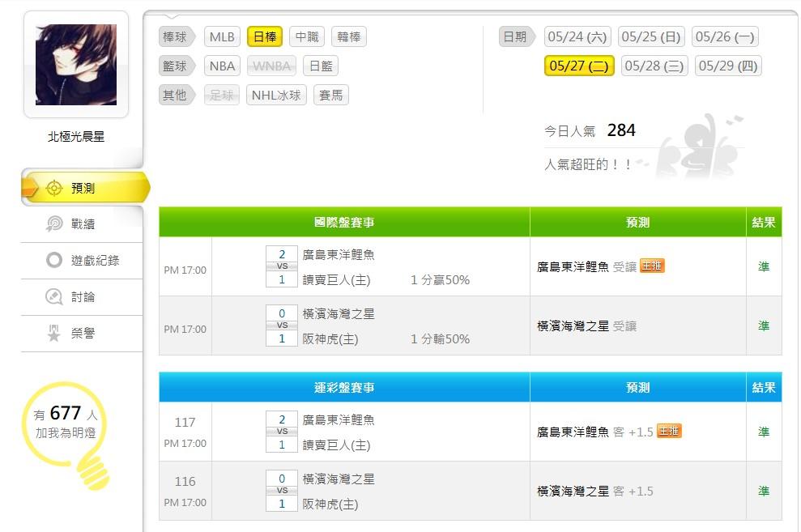
Task: Choose date 05/28 (三)
Action: (x=654, y=66)
